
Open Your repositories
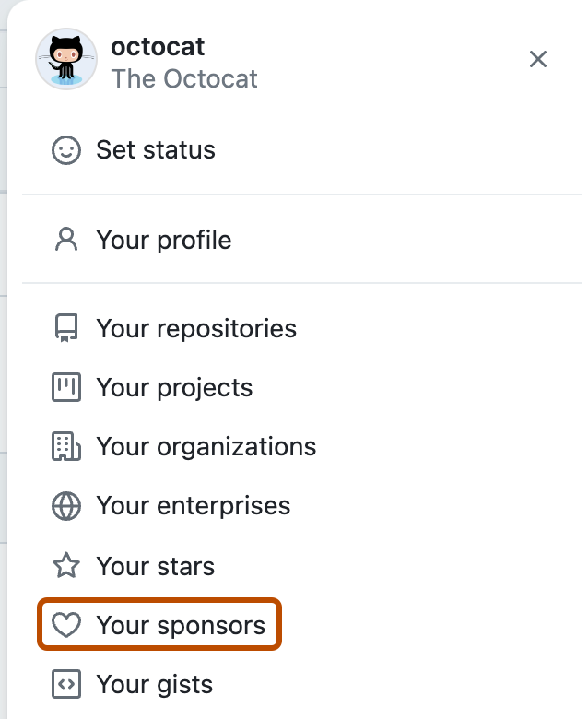tap(195, 329)
